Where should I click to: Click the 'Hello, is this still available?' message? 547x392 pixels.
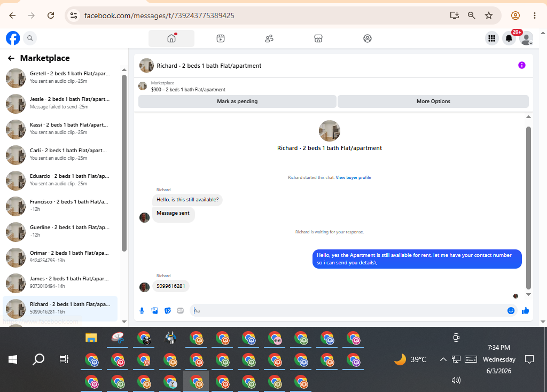coord(187,200)
